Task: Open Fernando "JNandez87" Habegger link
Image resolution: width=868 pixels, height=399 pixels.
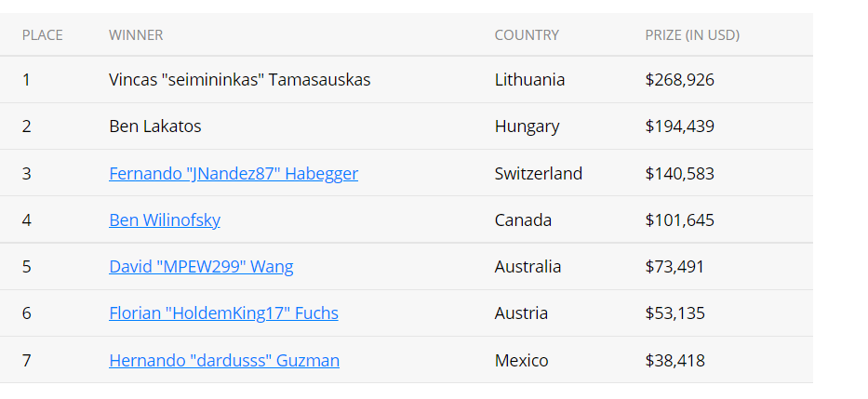Action: [x=233, y=174]
